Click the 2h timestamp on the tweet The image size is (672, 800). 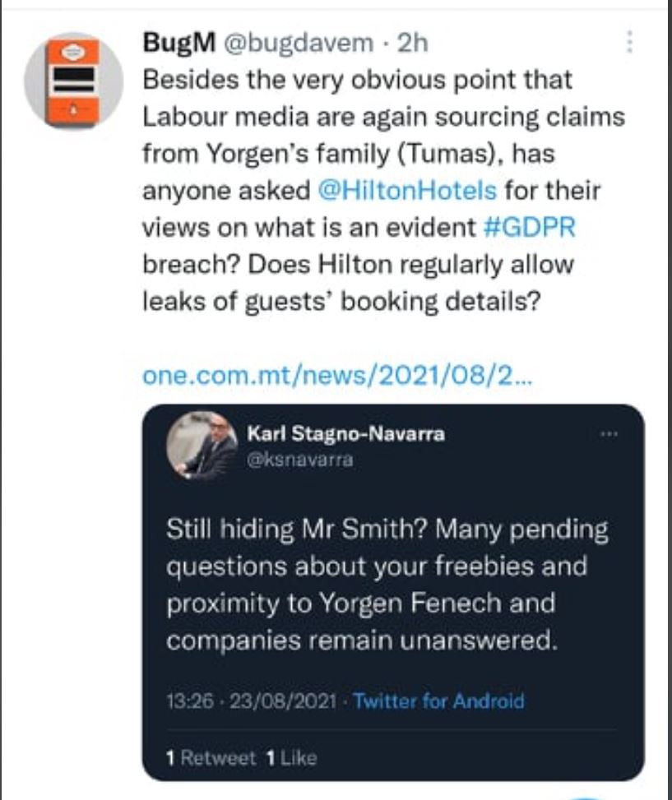point(412,43)
